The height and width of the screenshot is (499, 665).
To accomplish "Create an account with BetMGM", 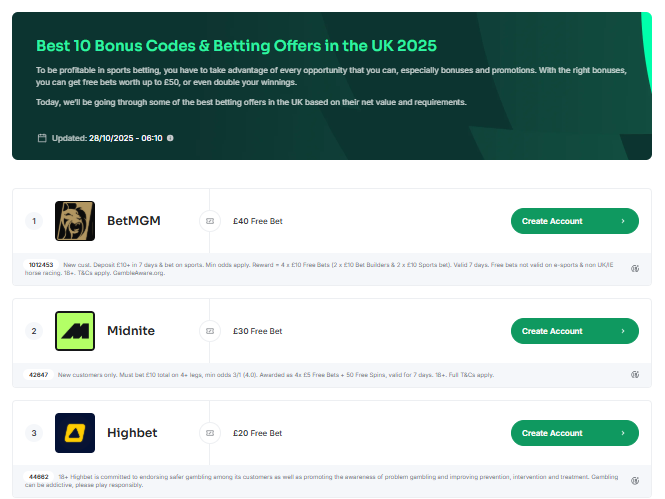I will (574, 221).
